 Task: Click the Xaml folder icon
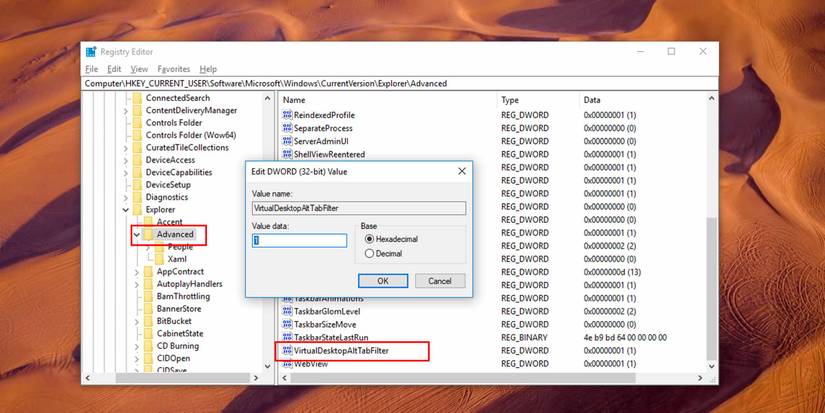coord(159,259)
